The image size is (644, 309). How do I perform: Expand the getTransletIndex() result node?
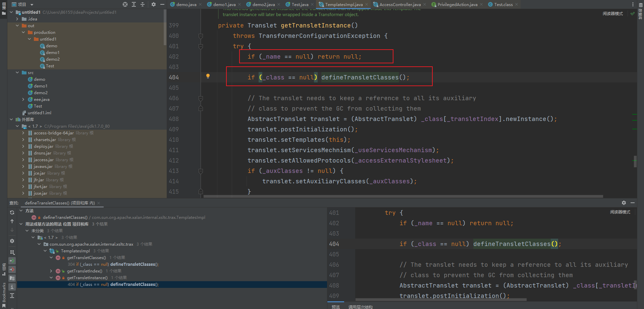point(51,271)
